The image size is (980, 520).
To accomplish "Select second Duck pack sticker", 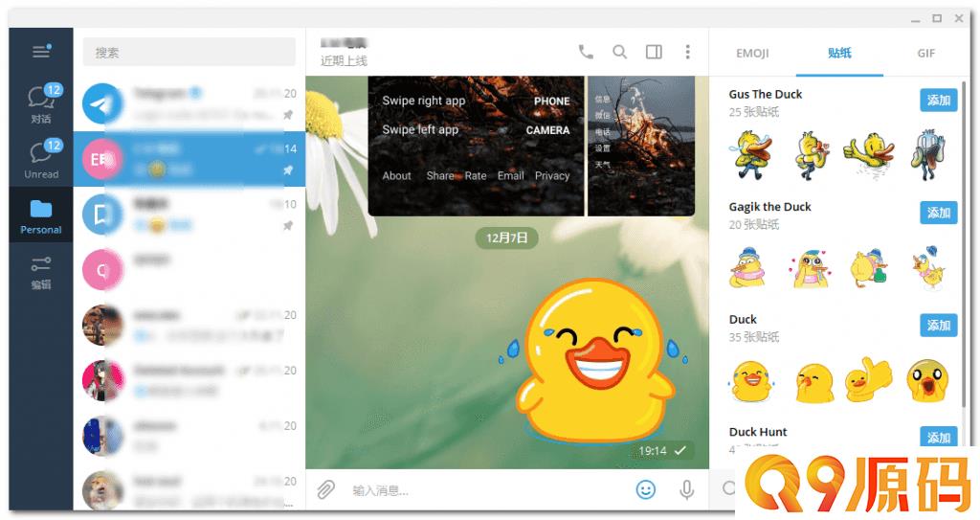I will pos(813,383).
